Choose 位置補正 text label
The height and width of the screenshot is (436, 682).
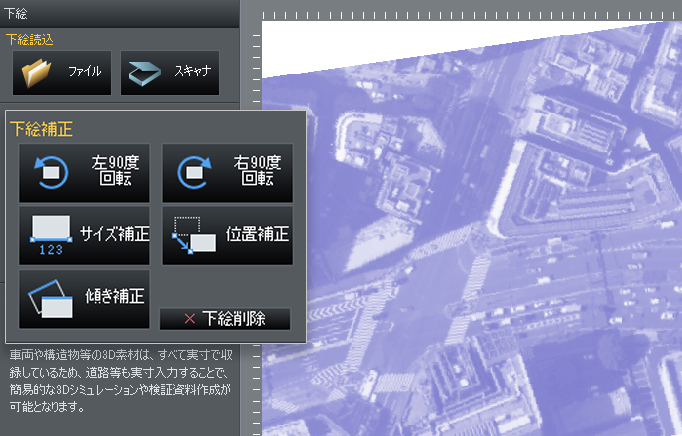[257, 235]
